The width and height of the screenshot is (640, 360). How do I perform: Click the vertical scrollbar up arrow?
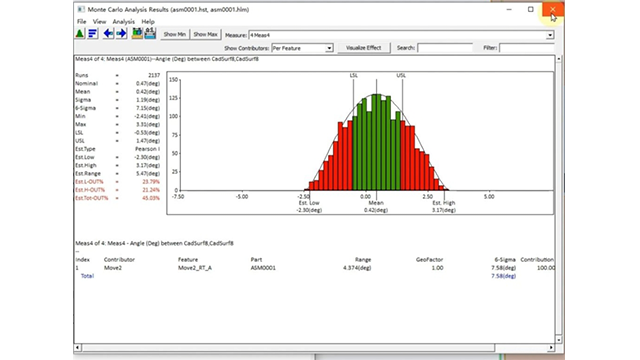click(559, 59)
